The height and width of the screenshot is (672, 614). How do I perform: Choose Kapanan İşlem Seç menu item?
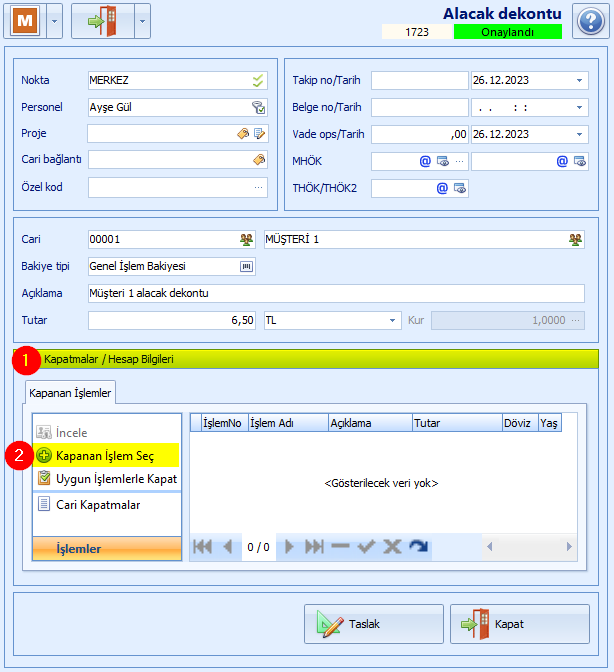[x=105, y=456]
